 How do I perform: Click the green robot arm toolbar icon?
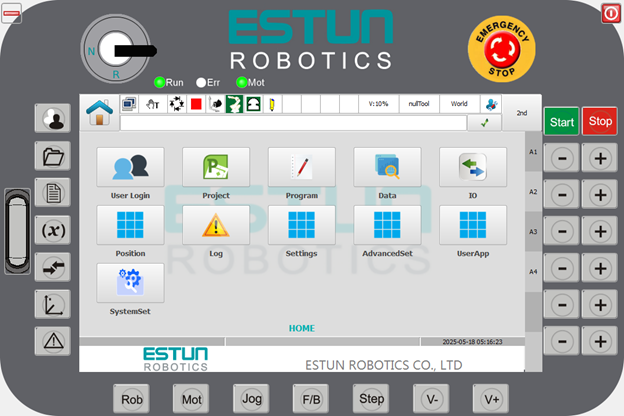pyautogui.click(x=234, y=104)
